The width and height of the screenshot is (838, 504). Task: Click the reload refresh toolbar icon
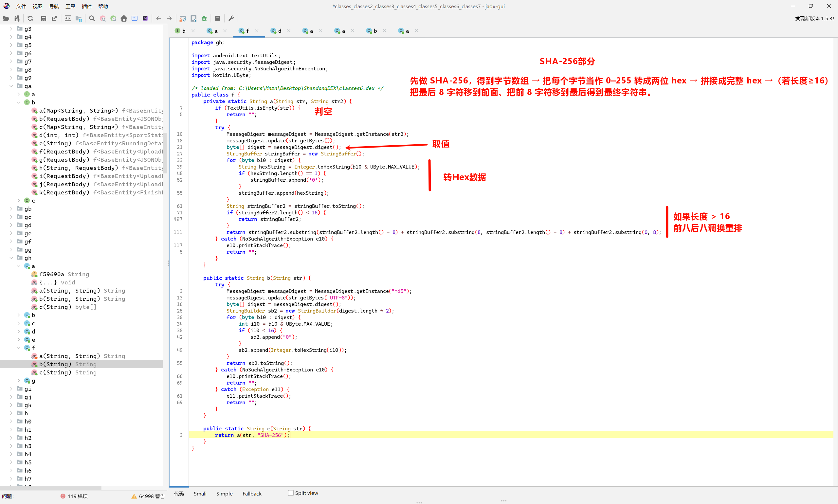pyautogui.click(x=30, y=18)
